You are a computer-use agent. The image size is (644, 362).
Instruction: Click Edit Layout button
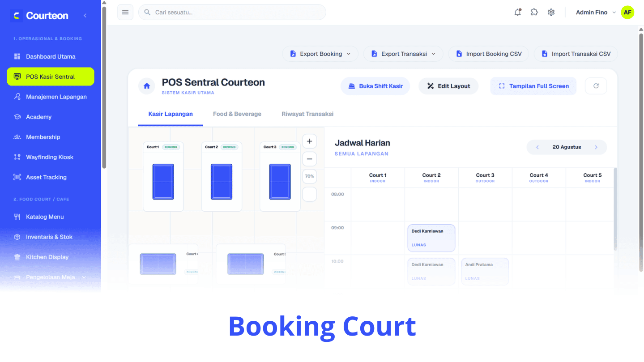point(448,86)
